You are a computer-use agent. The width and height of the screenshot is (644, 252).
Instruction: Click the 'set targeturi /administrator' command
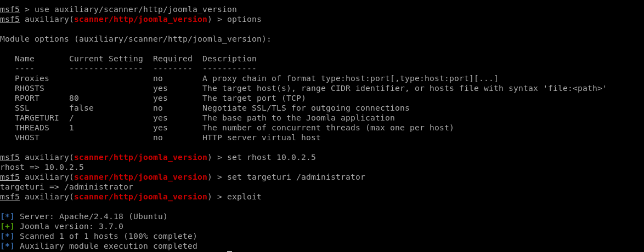(x=296, y=177)
